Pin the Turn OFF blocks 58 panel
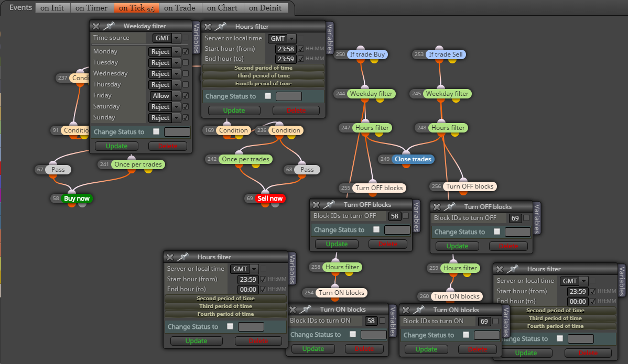Screen dimensions: 628x364 329,204
